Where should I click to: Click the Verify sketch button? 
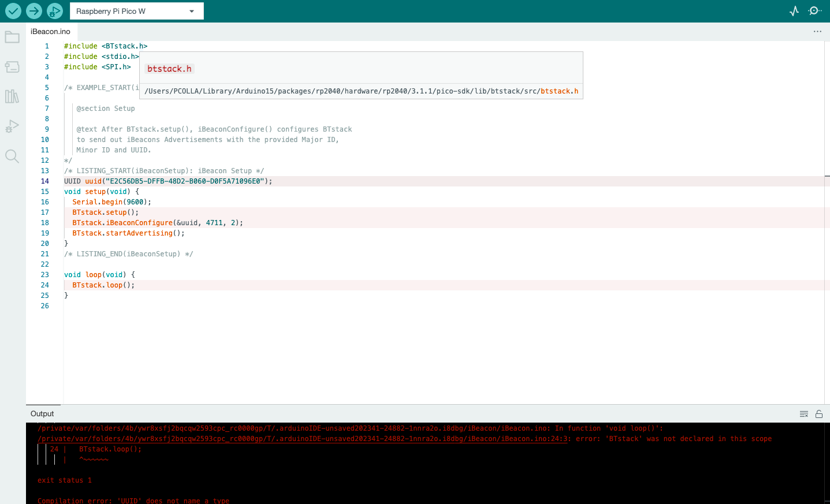[x=13, y=10]
